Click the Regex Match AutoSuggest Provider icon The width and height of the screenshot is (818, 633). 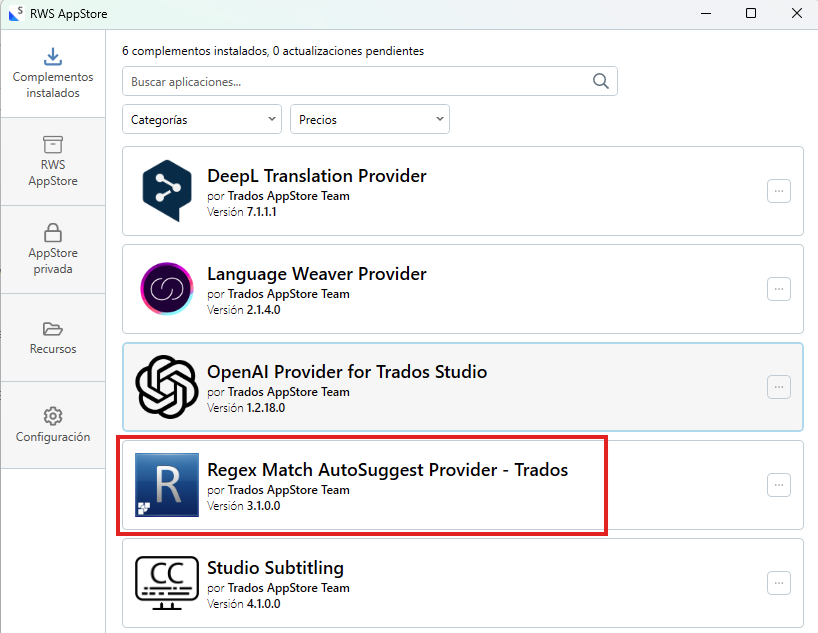[x=167, y=484]
